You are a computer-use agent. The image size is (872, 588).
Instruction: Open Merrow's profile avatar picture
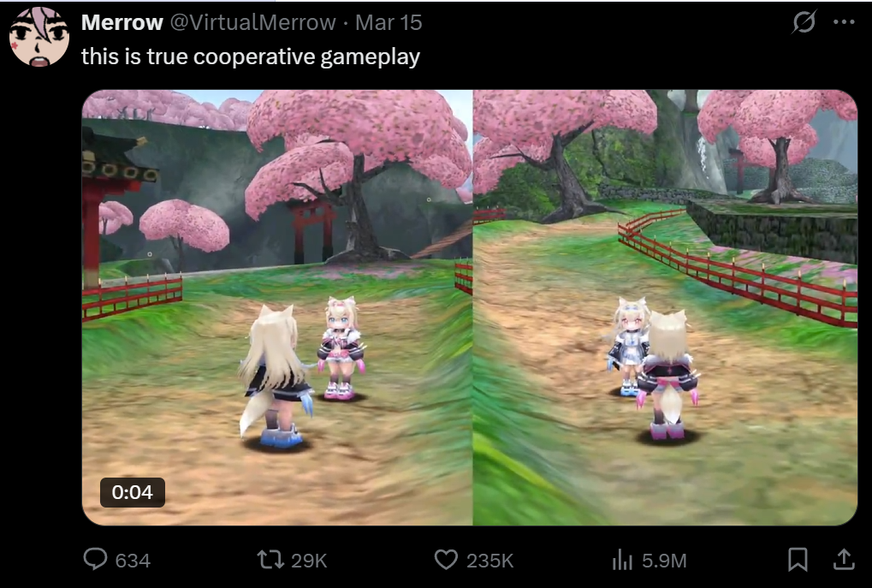point(39,37)
